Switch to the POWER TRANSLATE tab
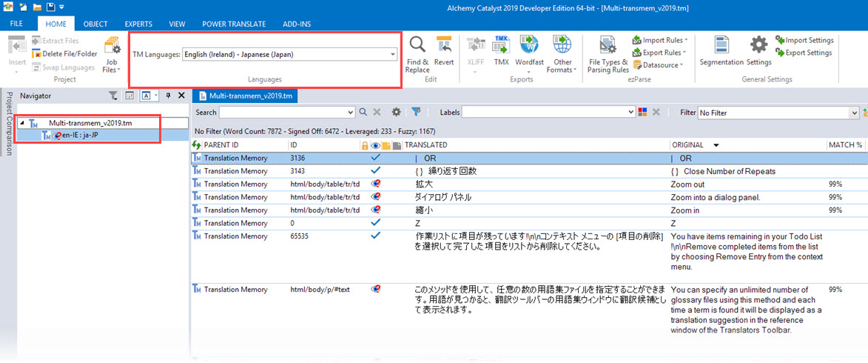 [x=234, y=24]
